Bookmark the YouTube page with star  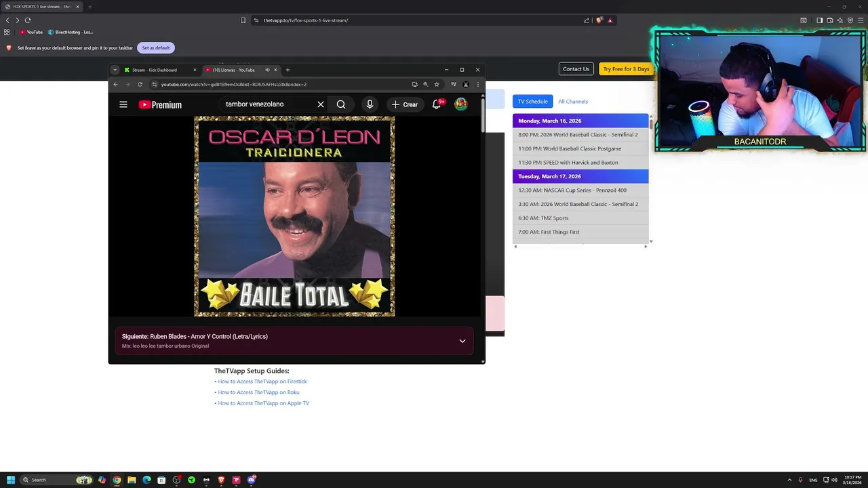pos(437,84)
